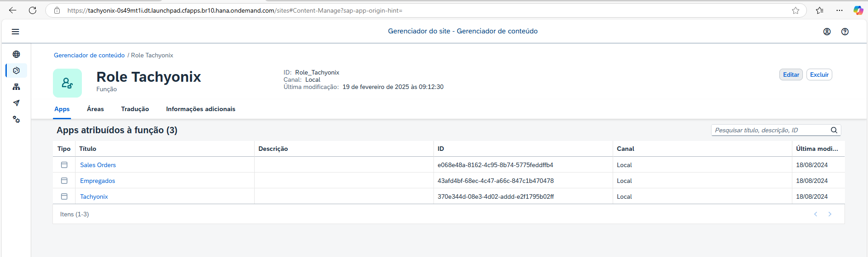This screenshot has width=868, height=257.
Task: Open the help question mark icon
Action: 845,32
